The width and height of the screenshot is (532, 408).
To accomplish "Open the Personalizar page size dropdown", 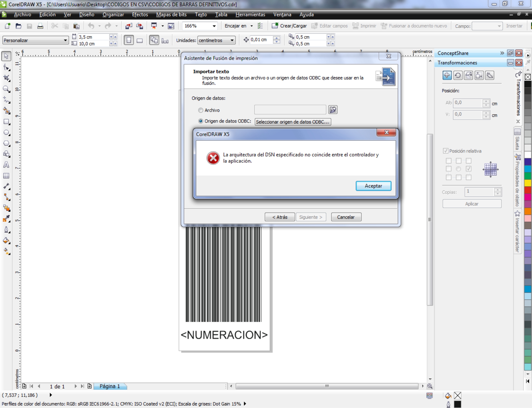I will point(65,40).
